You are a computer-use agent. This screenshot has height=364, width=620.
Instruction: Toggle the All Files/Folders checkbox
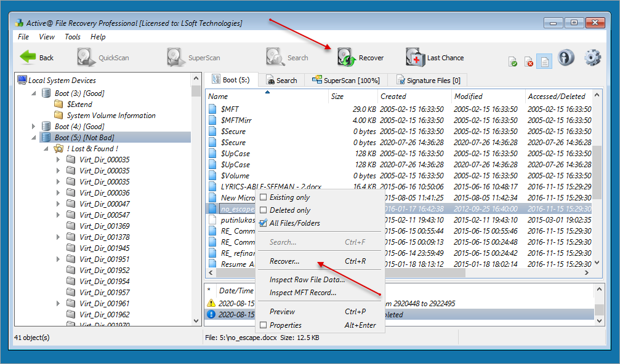263,223
